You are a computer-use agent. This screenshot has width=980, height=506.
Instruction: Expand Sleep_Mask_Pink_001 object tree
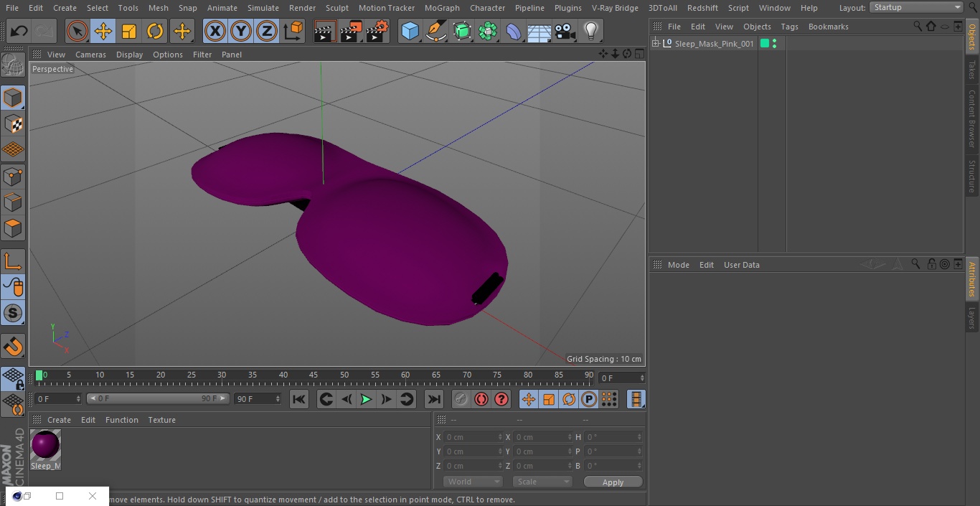[656, 44]
